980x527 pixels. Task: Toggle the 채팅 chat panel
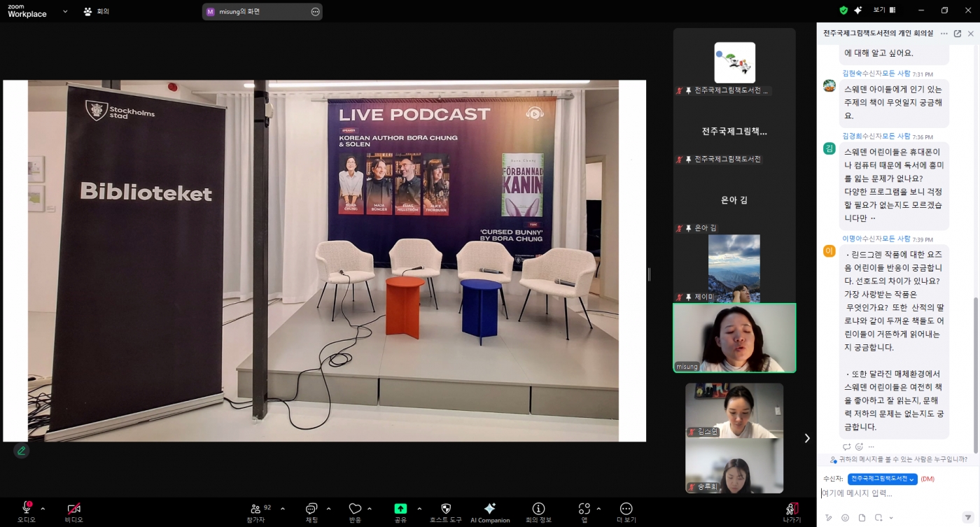point(311,512)
